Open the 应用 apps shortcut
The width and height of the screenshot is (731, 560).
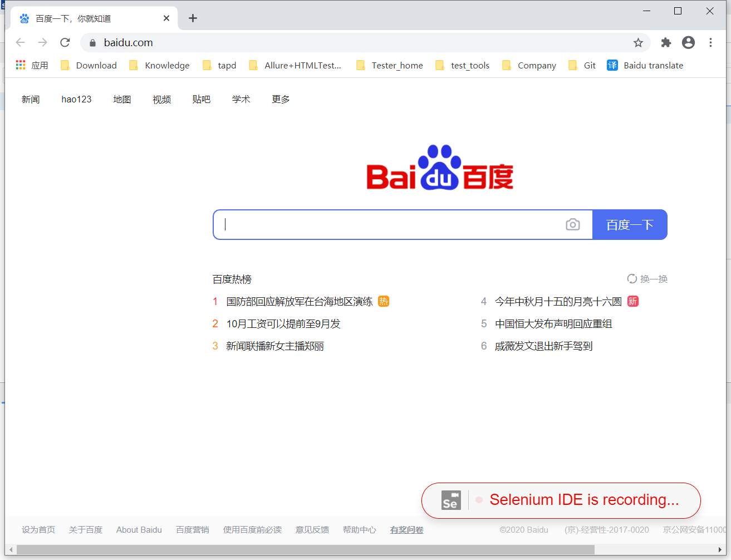click(x=32, y=65)
